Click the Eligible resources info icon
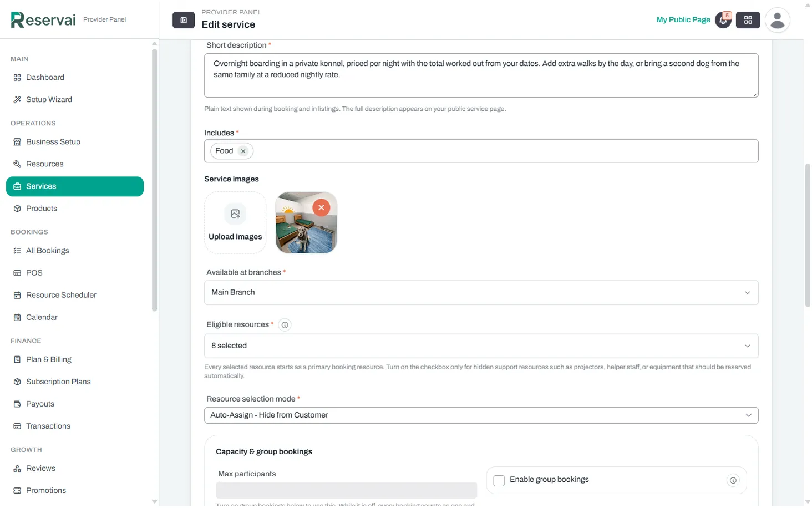 point(285,325)
